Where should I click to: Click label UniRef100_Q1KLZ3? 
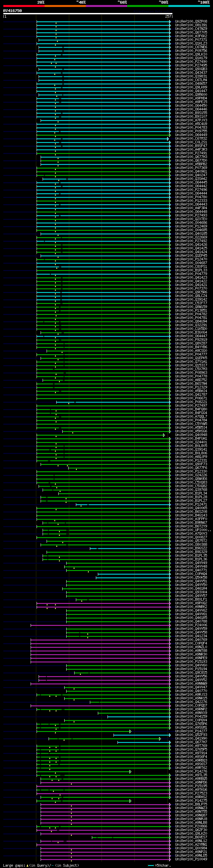191,44
